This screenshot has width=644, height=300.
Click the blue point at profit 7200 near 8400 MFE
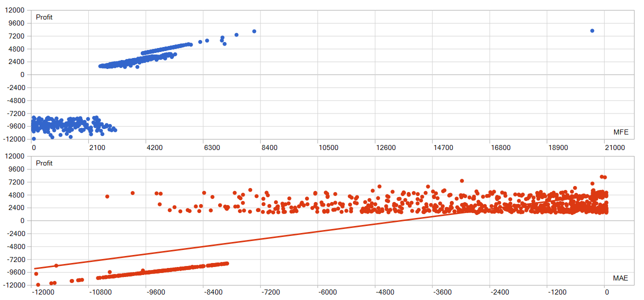tap(254, 31)
